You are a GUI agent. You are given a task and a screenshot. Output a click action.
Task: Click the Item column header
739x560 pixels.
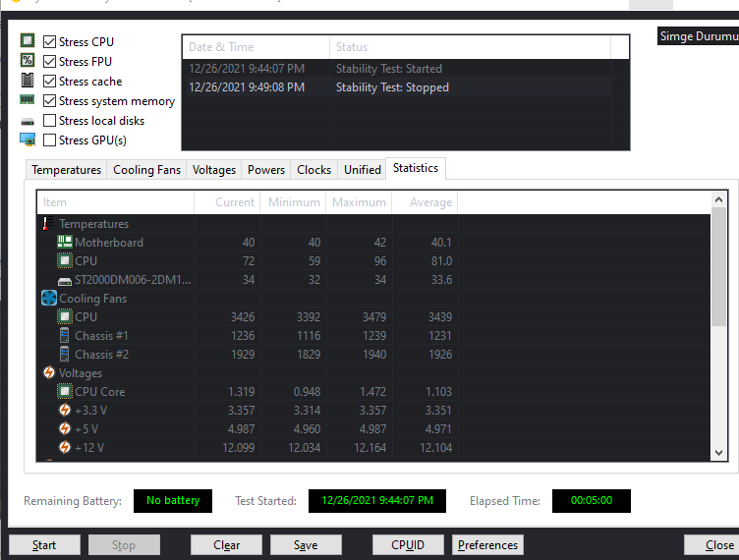point(116,202)
